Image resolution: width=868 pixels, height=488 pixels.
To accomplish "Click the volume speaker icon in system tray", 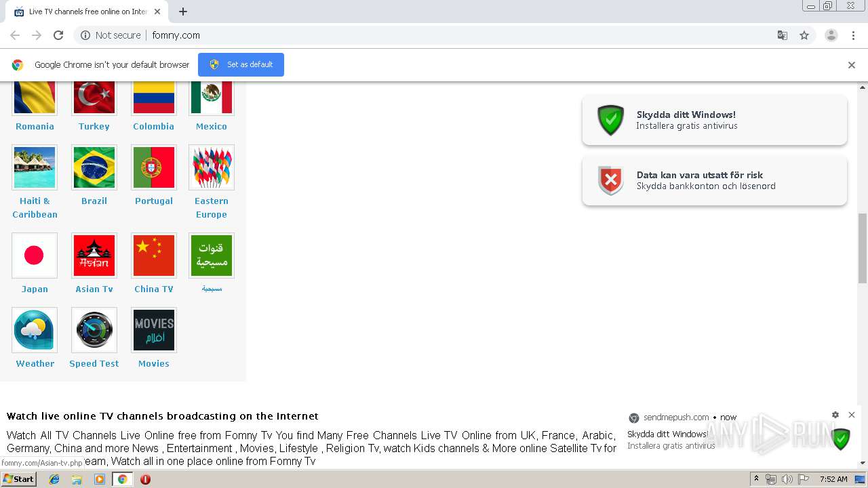I will pos(787,479).
